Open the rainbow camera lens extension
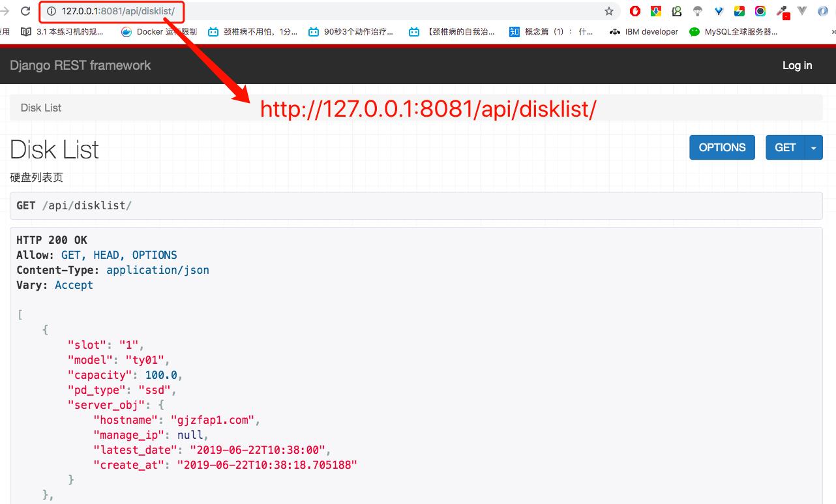836x504 pixels. pyautogui.click(x=760, y=11)
